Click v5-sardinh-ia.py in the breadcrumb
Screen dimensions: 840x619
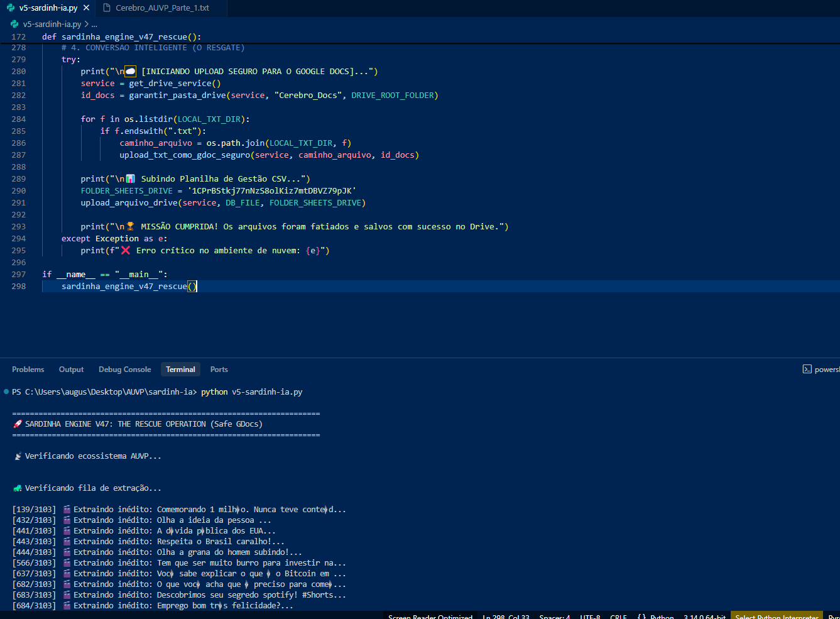[x=52, y=25]
